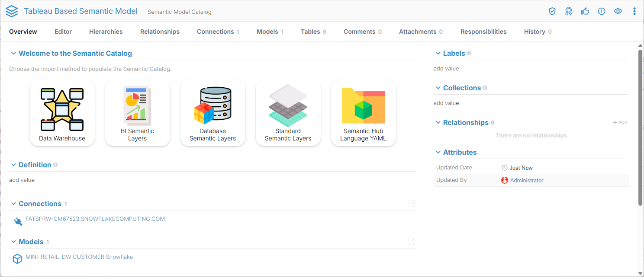The image size is (644, 277).
Task: Switch to the Hierarchies tab
Action: coord(106,32)
